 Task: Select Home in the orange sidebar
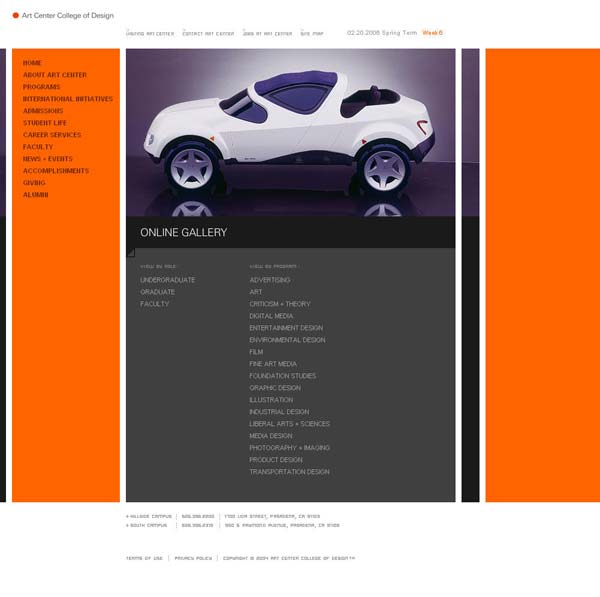tap(32, 63)
